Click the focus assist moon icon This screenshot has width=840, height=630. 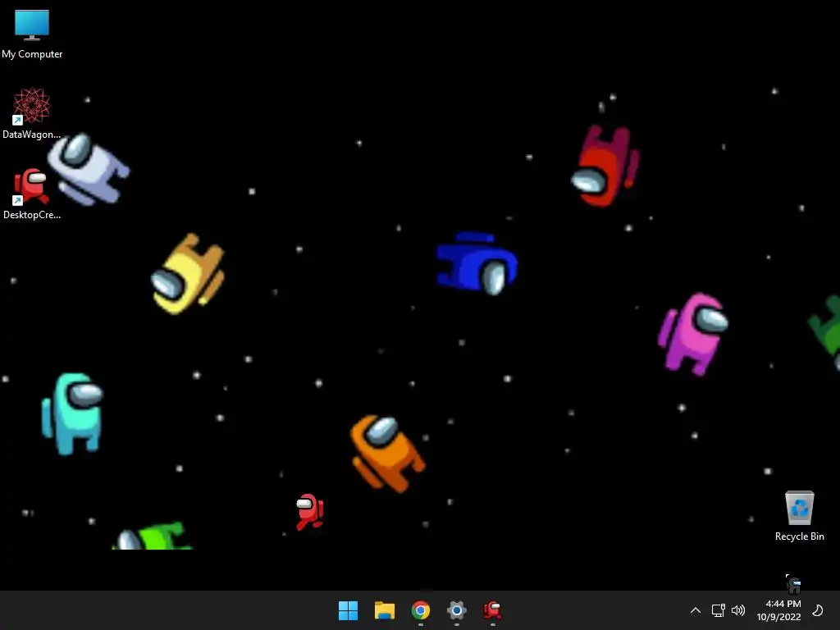tap(818, 610)
